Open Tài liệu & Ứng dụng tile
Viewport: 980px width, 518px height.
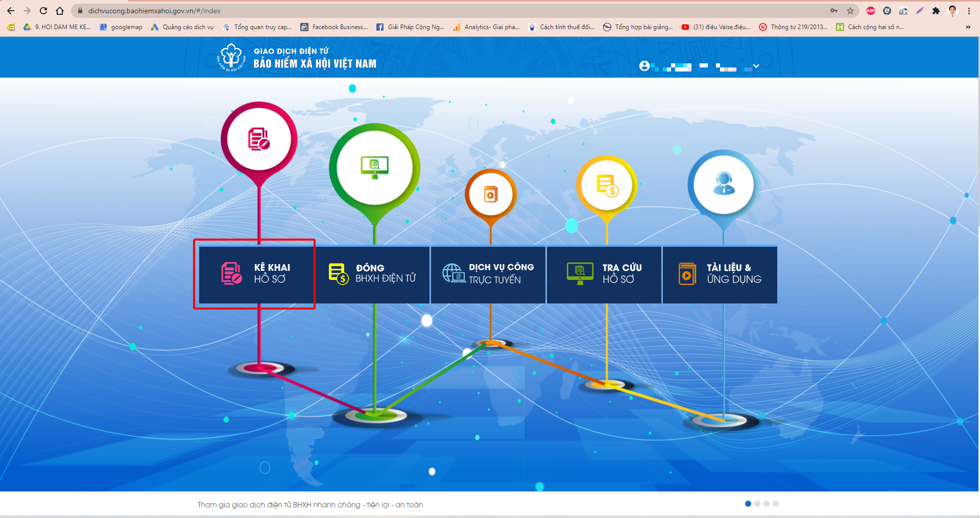720,274
